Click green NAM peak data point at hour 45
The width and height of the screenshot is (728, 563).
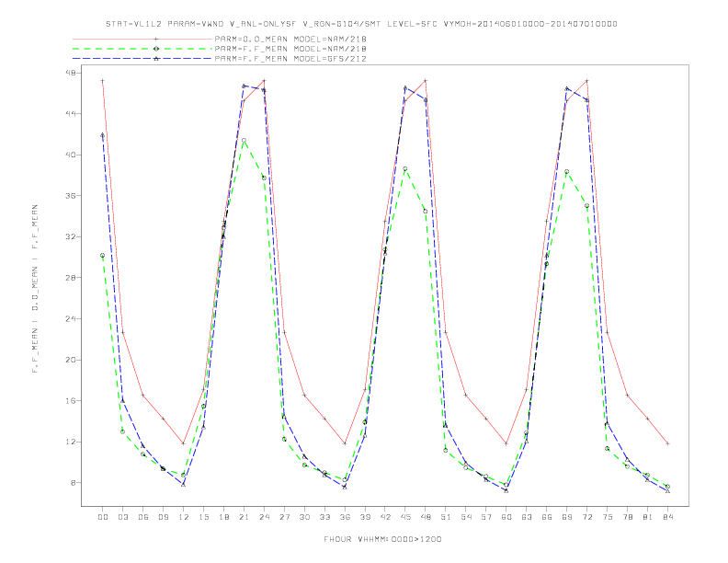(405, 169)
